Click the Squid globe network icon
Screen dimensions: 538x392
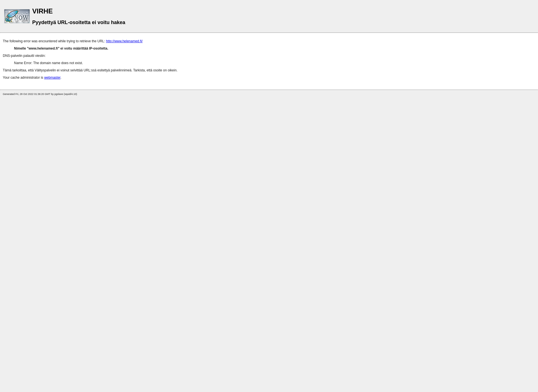[x=17, y=16]
